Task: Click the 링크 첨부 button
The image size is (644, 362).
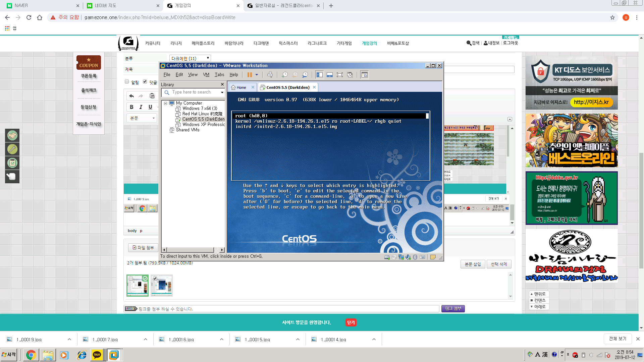Action: pos(453,308)
